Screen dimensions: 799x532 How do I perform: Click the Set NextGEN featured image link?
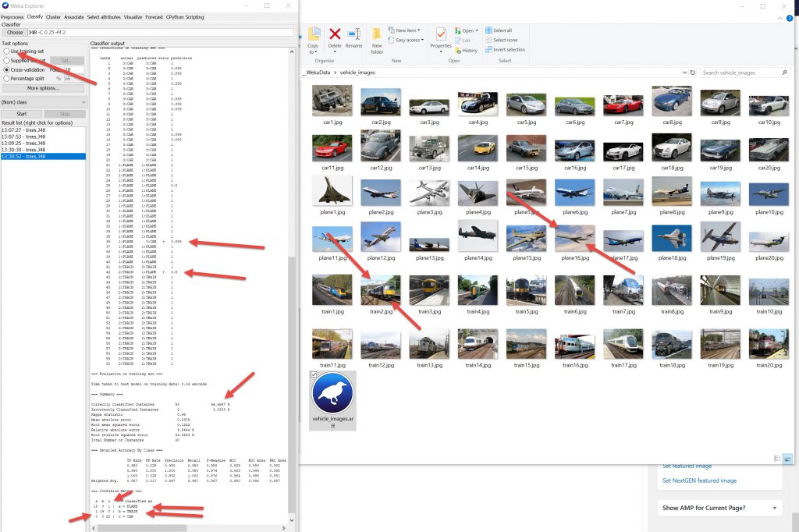click(699, 481)
